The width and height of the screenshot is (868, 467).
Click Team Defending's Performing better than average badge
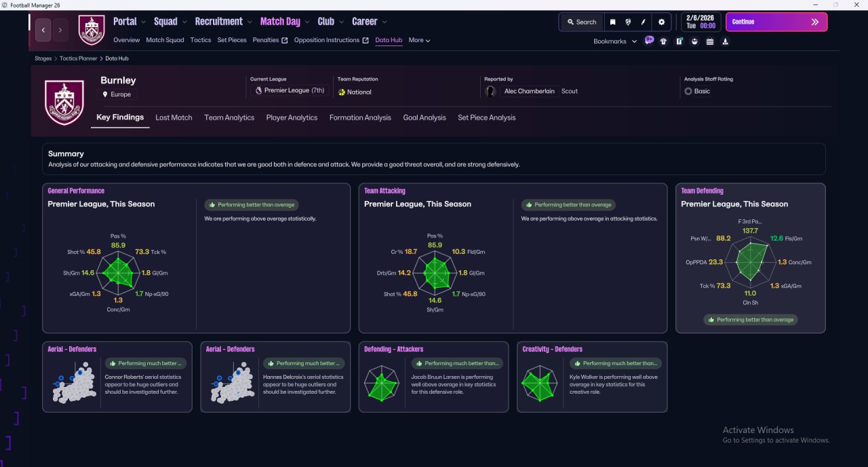point(750,320)
